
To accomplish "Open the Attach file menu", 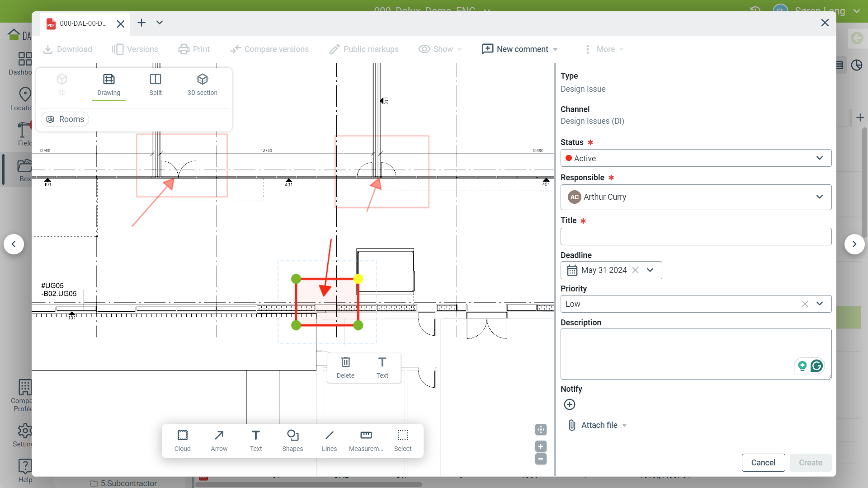I will [x=597, y=425].
